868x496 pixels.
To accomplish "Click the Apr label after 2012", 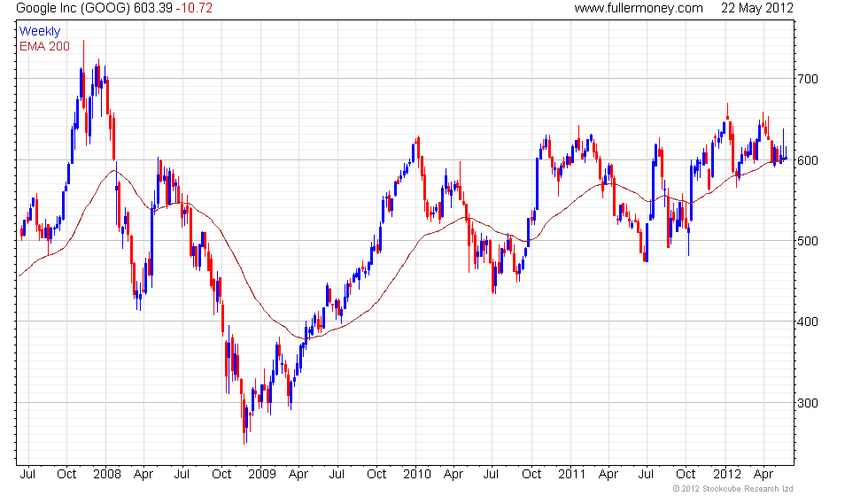I will 763,475.
